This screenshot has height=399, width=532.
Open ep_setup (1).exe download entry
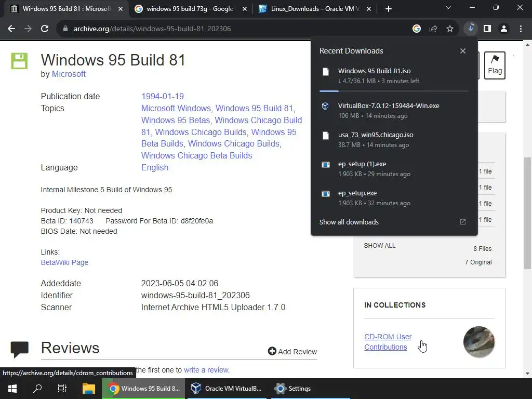(394, 169)
